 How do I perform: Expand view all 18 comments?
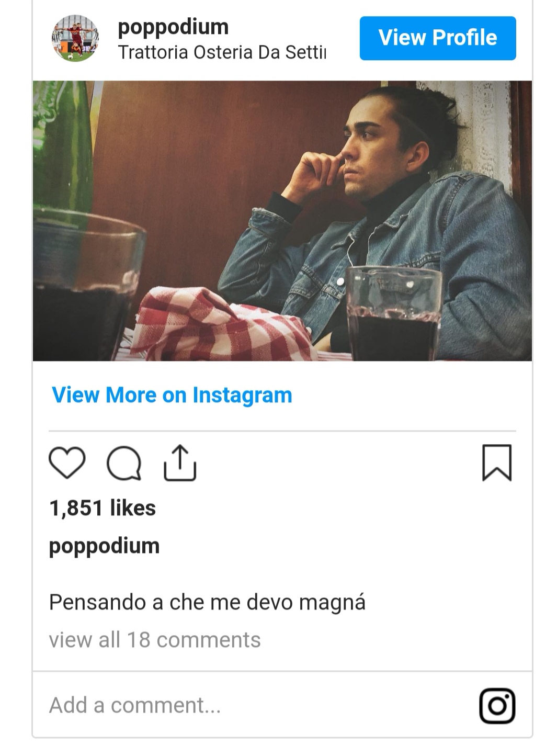click(155, 640)
